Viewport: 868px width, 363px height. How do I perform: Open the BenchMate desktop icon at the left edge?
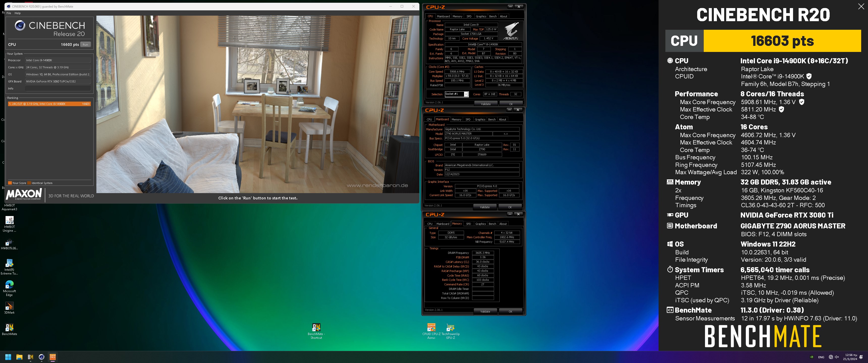[x=9, y=329]
